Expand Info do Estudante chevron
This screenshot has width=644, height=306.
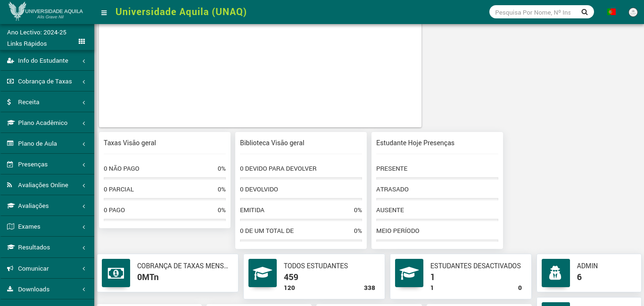(83, 61)
